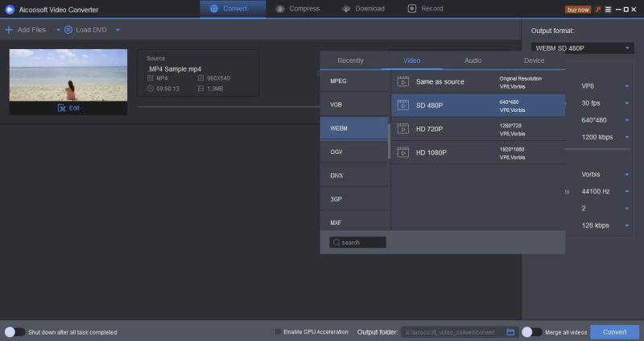The height and width of the screenshot is (341, 644).
Task: Toggle Merge all videos switch
Action: 531,332
